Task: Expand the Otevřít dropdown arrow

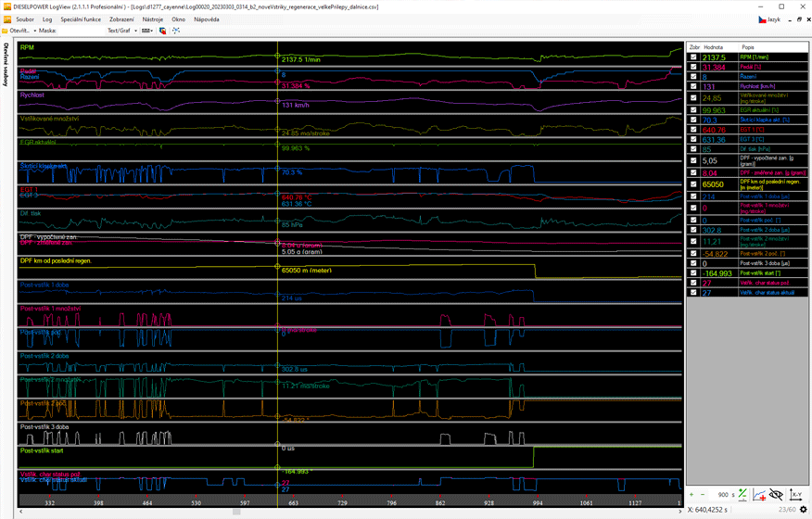Action: pyautogui.click(x=34, y=31)
